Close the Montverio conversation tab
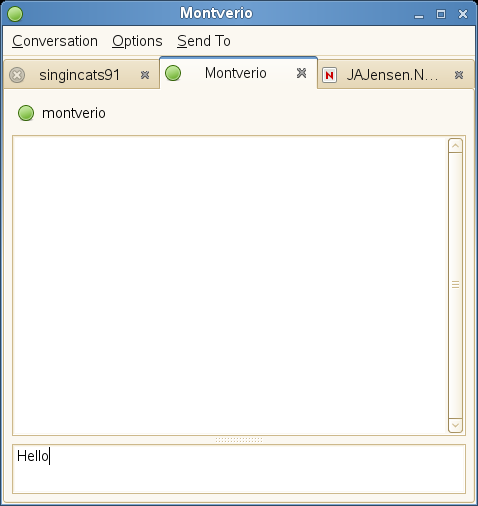This screenshot has width=478, height=506. coord(301,73)
